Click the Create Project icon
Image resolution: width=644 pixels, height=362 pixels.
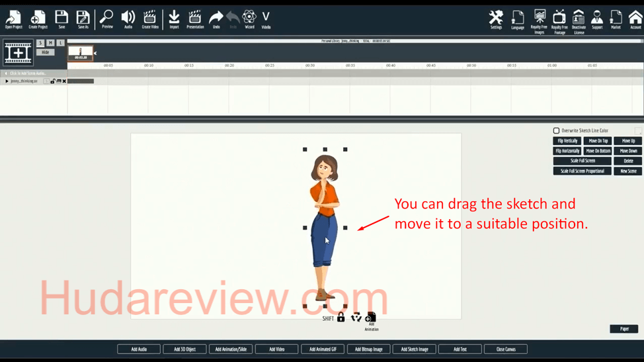tap(38, 20)
